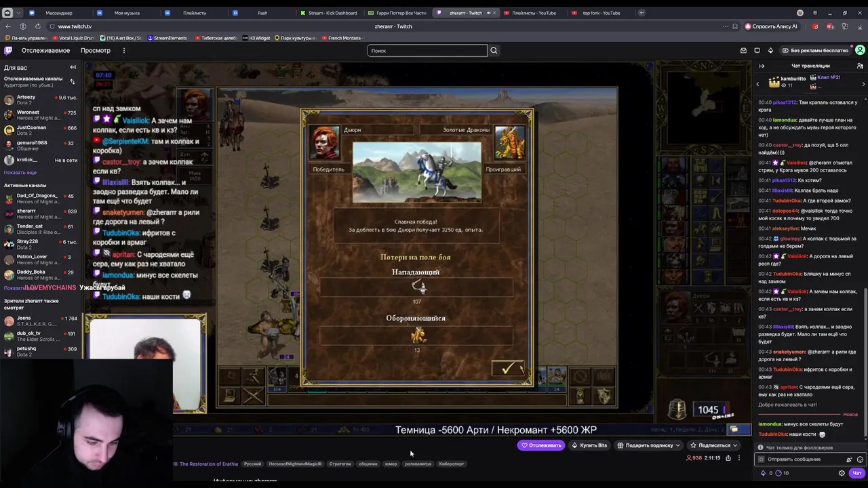Open emote picker in chat input
This screenshot has width=868, height=488.
(860, 459)
